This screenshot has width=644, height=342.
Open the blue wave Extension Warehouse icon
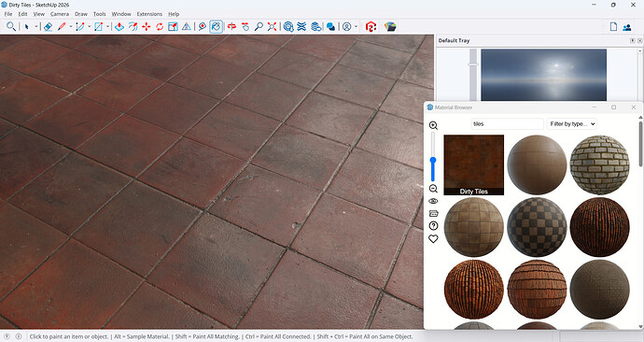[301, 27]
